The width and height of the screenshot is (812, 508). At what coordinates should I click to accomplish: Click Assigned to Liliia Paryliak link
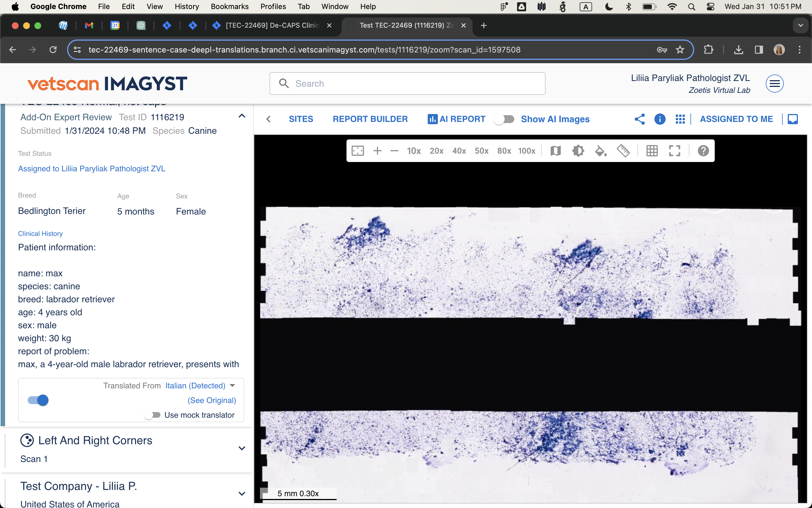pyautogui.click(x=92, y=169)
